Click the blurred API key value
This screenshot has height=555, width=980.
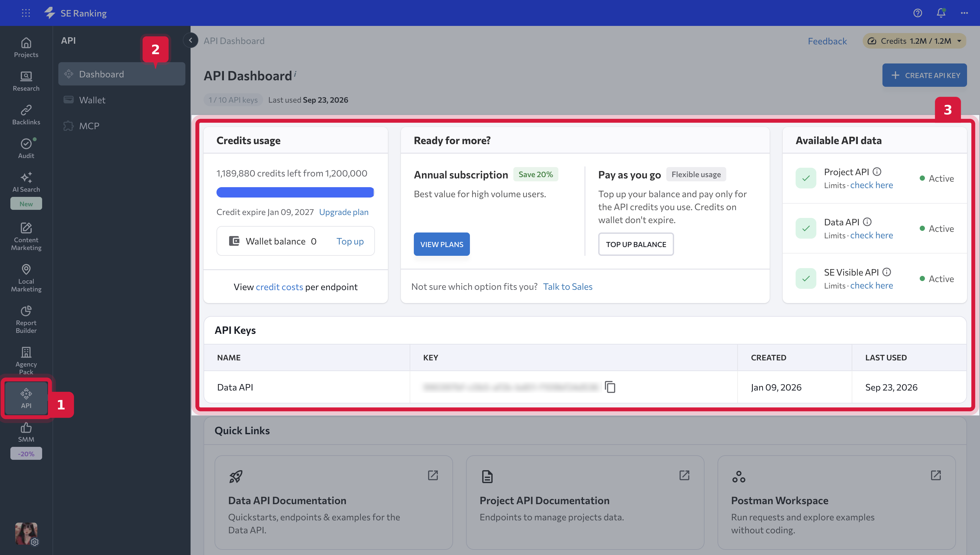tap(510, 387)
